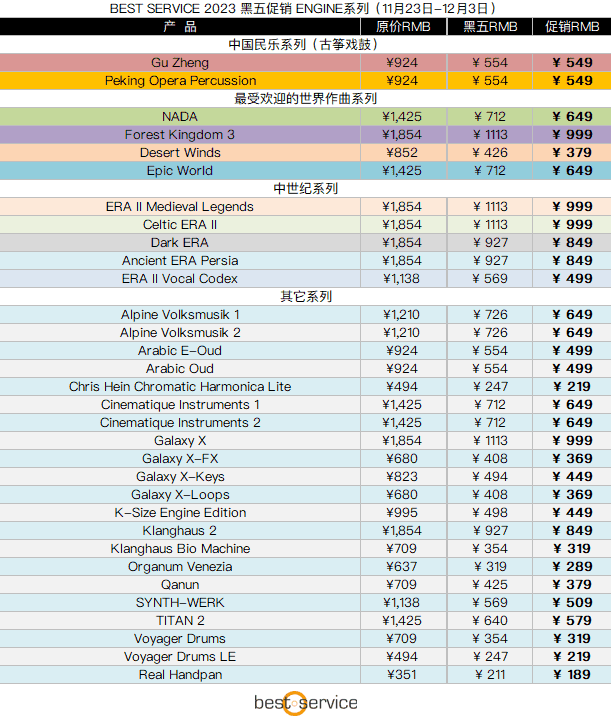This screenshot has width=611, height=722.
Task: Select the Galaxy X product name
Action: tap(180, 441)
